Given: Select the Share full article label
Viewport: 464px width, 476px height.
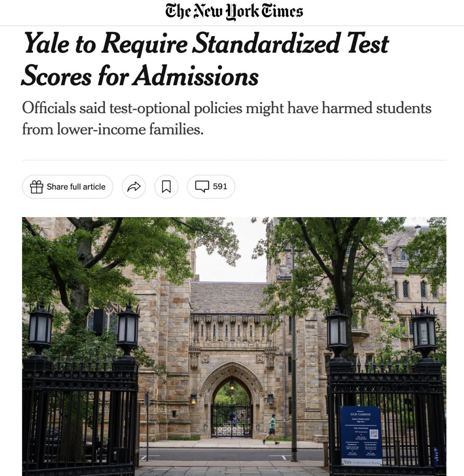Looking at the screenshot, I should [x=76, y=187].
